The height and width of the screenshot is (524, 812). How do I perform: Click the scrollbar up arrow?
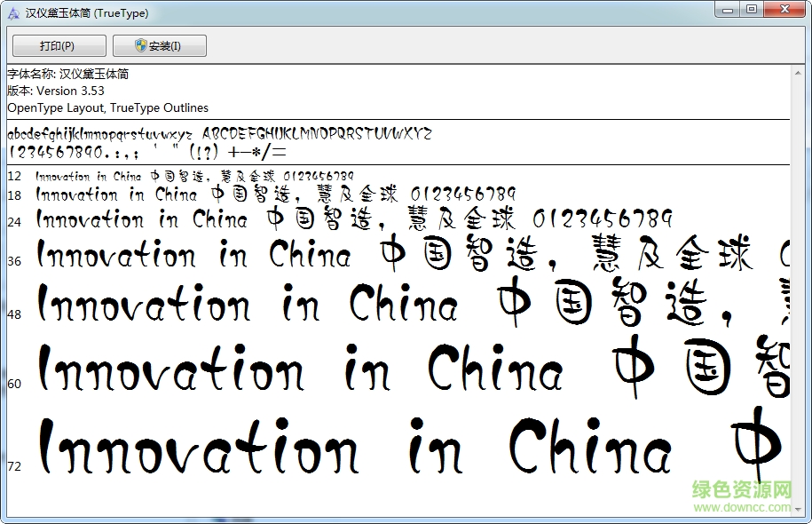(x=798, y=74)
